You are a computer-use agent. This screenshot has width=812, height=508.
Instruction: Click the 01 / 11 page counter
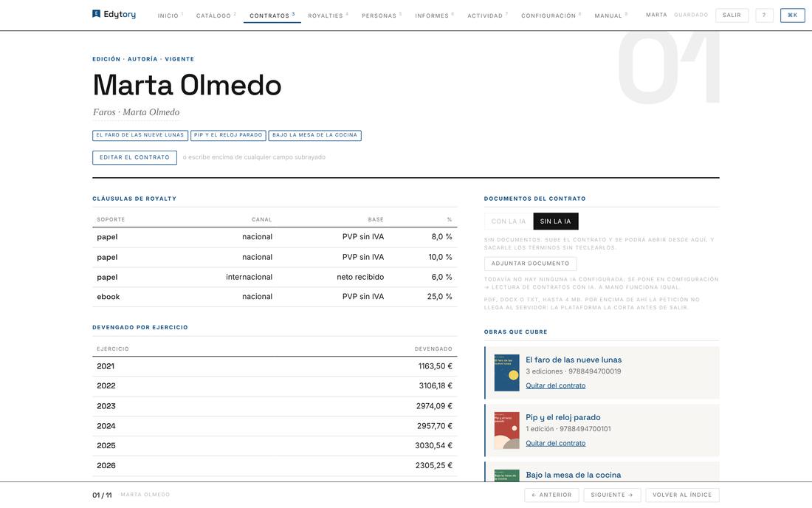coord(102,495)
